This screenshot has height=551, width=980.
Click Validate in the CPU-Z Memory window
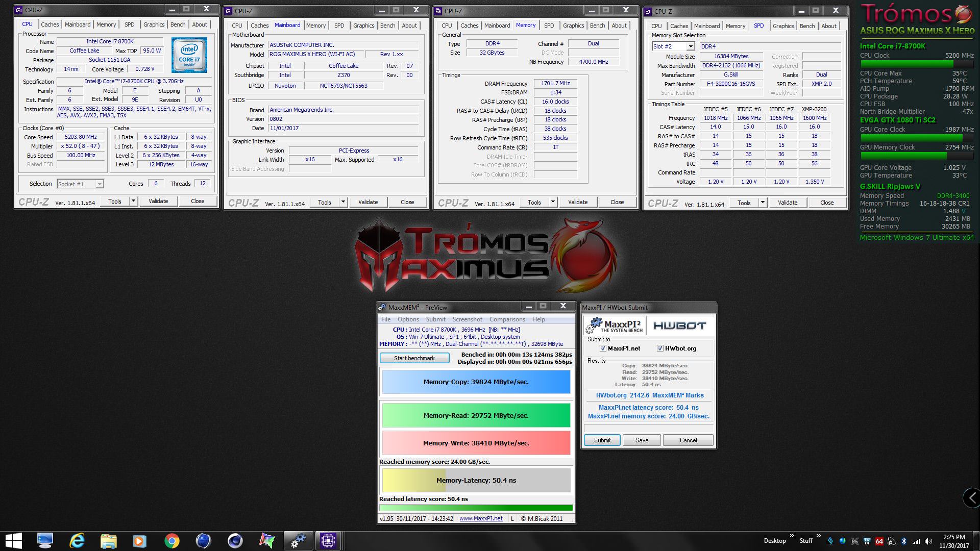point(578,202)
